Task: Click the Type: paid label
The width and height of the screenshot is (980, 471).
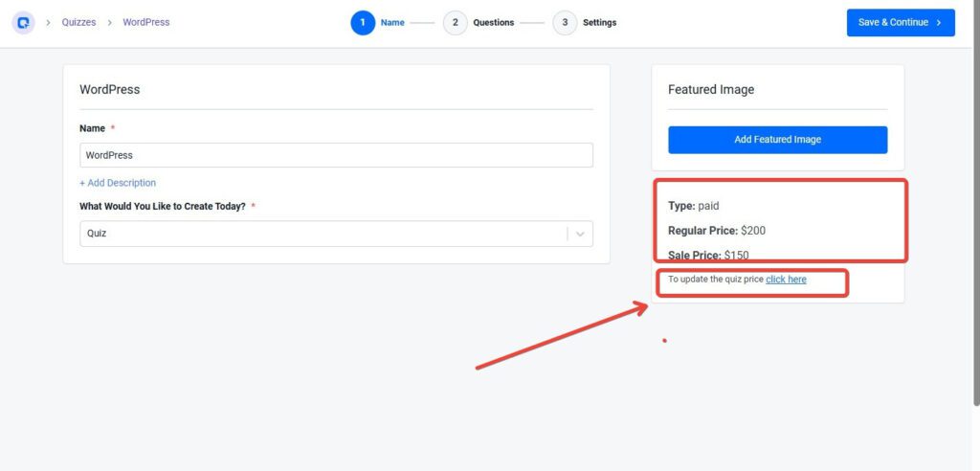Action: click(693, 206)
